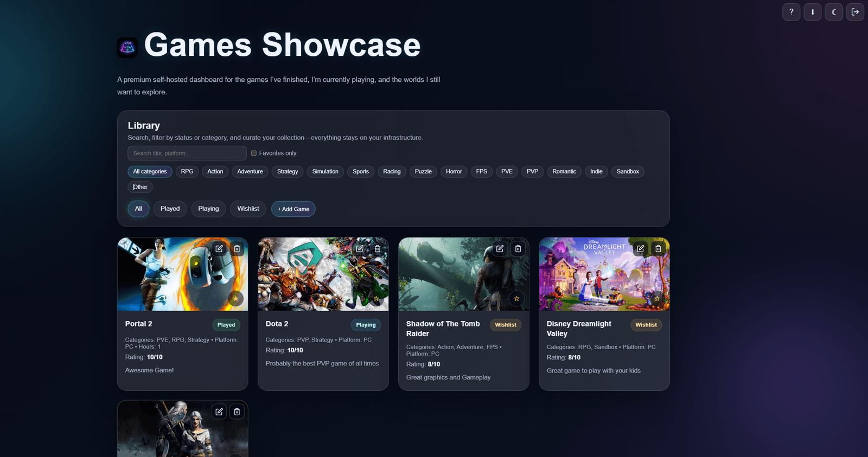This screenshot has height=457, width=868.
Task: Click the search title, platform input field
Action: point(187,153)
